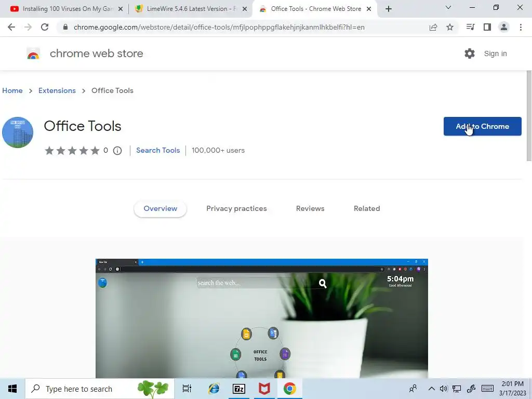Viewport: 532px width, 399px height.
Task: Click the Office Tools extension icon
Action: coord(18,132)
